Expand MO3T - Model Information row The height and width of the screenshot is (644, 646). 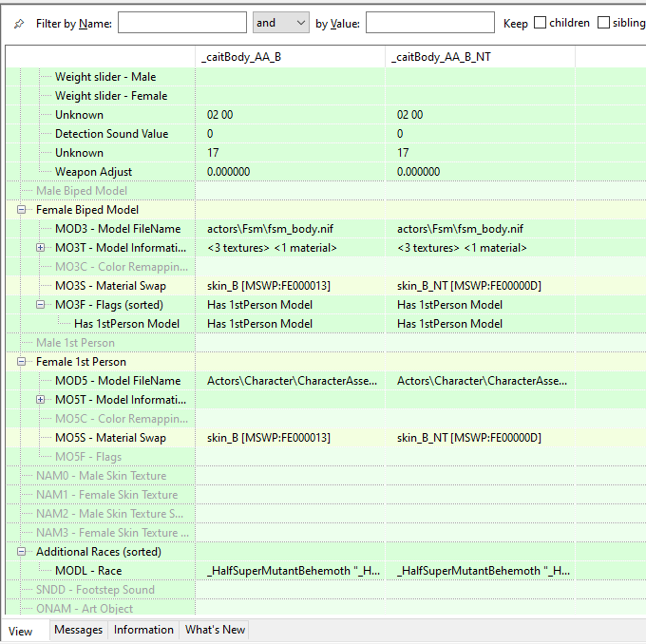point(40,248)
